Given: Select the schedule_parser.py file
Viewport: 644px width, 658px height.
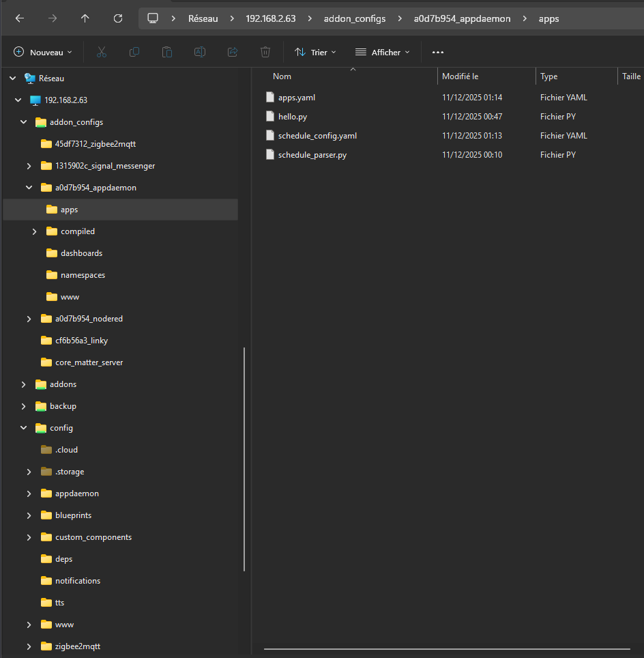Looking at the screenshot, I should point(312,155).
